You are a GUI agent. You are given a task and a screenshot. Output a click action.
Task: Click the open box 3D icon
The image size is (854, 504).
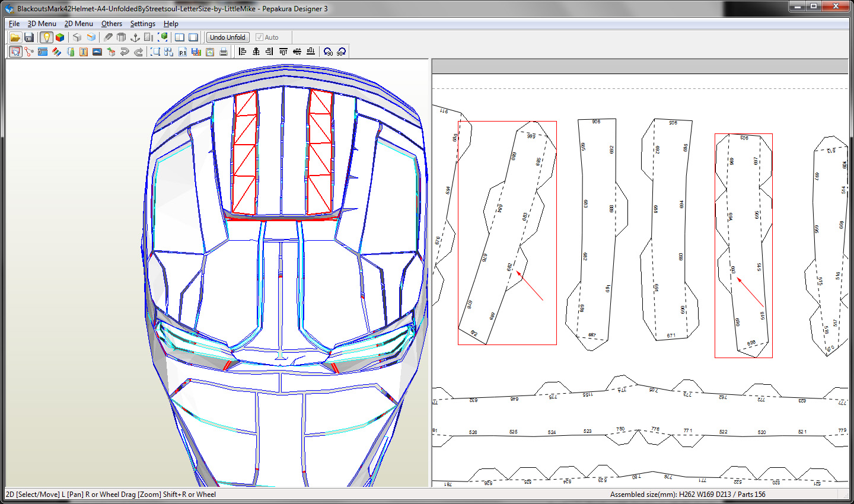coord(111,52)
